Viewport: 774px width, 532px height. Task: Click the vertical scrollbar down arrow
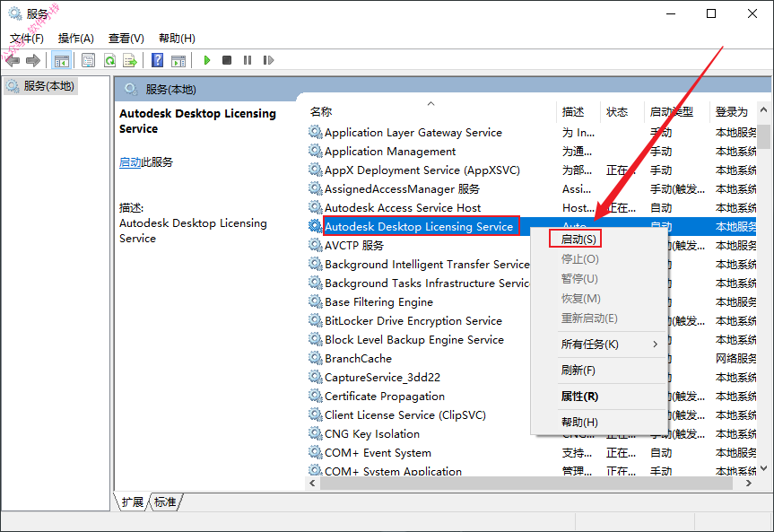tap(763, 468)
